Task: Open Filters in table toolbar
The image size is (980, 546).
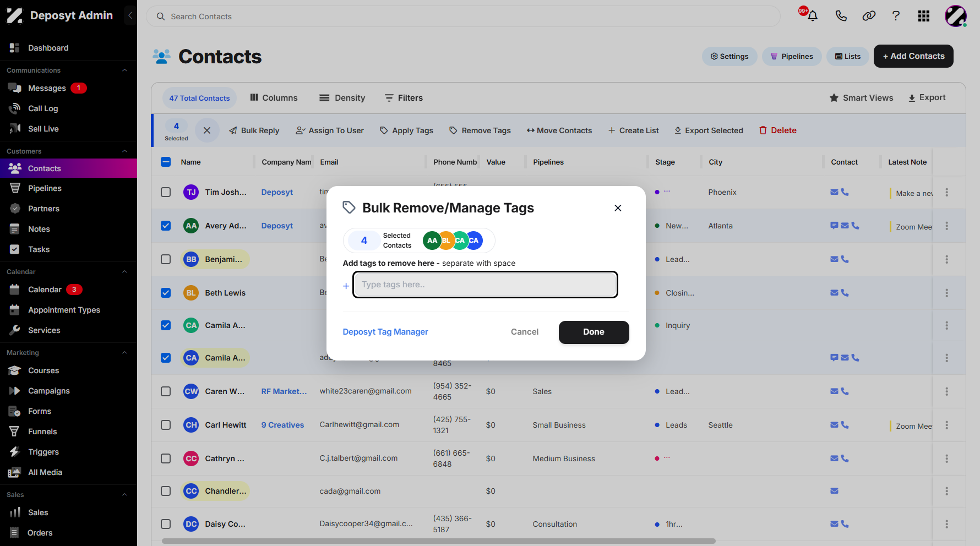Action: coord(404,98)
